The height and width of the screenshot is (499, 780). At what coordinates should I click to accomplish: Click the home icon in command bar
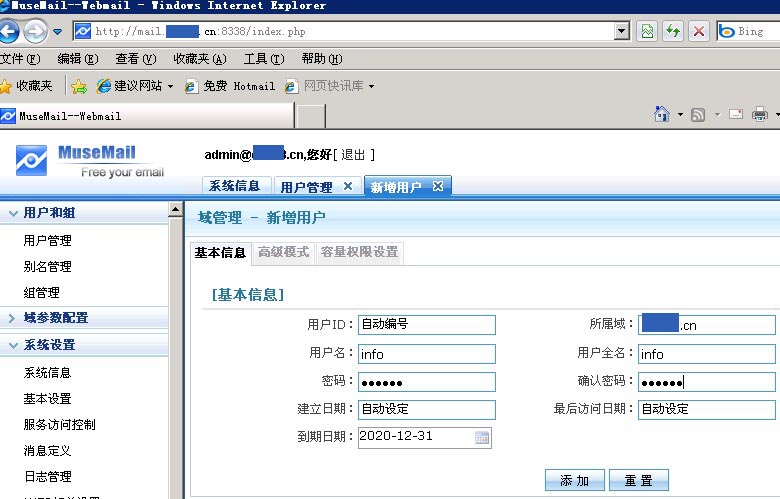(661, 115)
